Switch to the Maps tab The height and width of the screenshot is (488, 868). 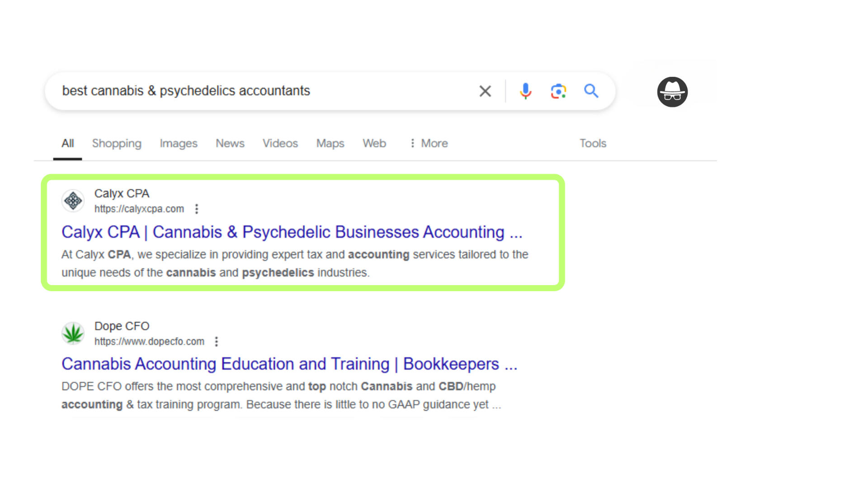click(x=330, y=144)
